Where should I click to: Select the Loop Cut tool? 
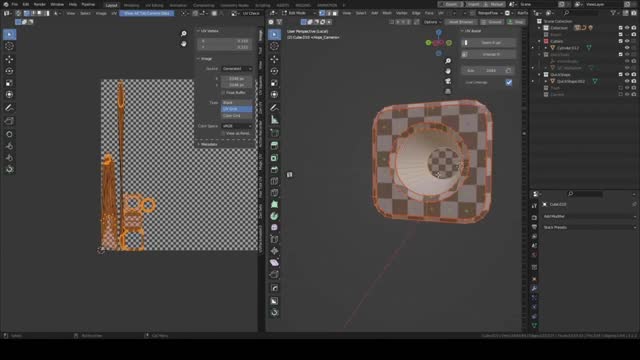pos(274,181)
